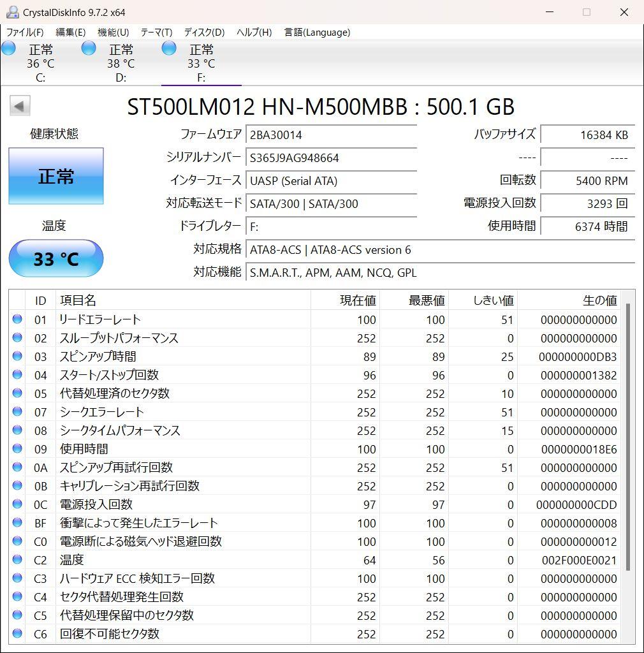Click status orb of attribute 04 スタート/ストップ回数
644x653 pixels.
pos(17,374)
